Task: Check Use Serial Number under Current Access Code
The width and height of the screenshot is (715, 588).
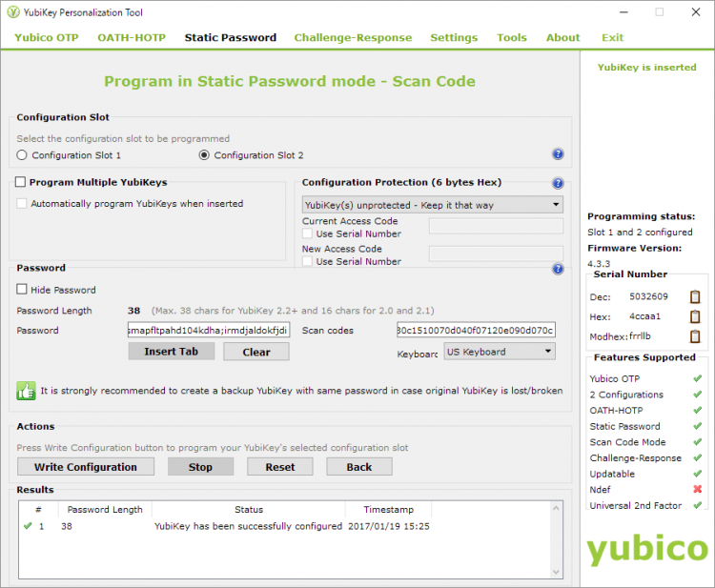Action: pos(308,233)
